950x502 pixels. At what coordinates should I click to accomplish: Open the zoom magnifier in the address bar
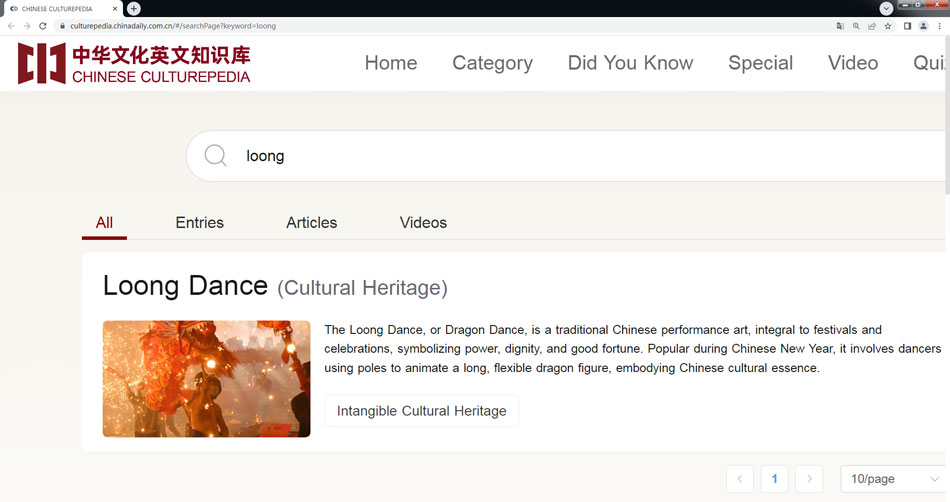point(856,26)
